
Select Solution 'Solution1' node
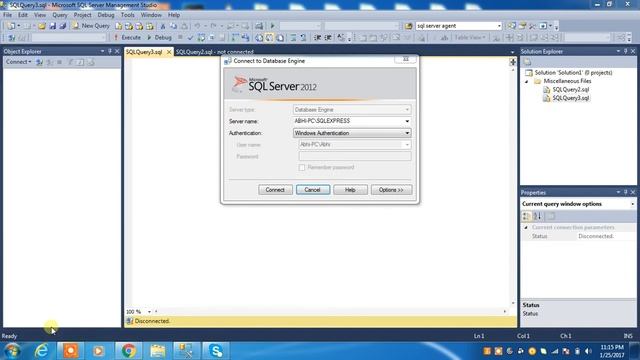coord(573,73)
